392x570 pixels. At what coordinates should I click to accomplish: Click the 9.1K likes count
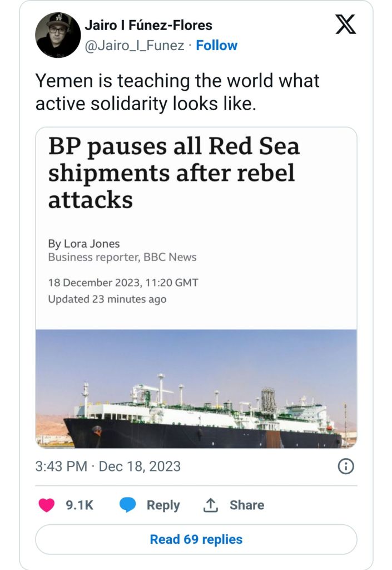pos(80,505)
